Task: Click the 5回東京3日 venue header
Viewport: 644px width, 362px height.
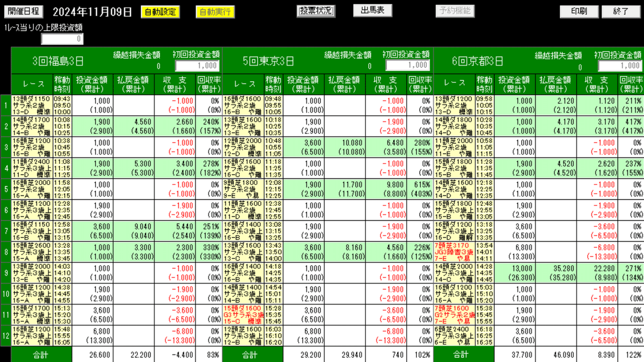Action: (268, 61)
